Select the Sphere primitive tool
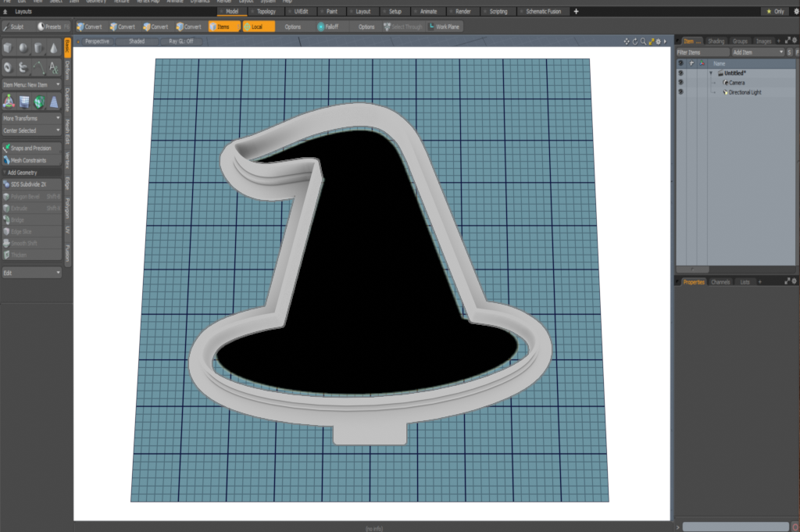The image size is (800, 532). [23, 48]
